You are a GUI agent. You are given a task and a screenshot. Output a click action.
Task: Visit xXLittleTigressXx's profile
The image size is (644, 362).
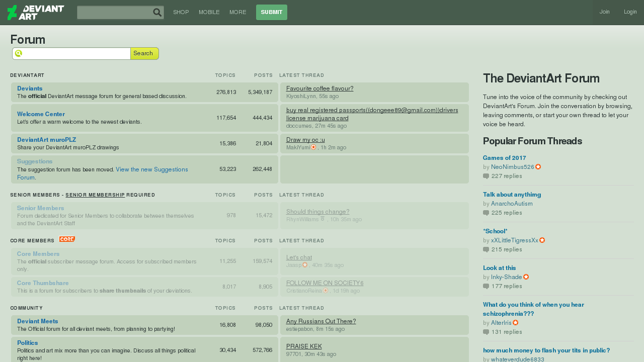click(x=515, y=240)
